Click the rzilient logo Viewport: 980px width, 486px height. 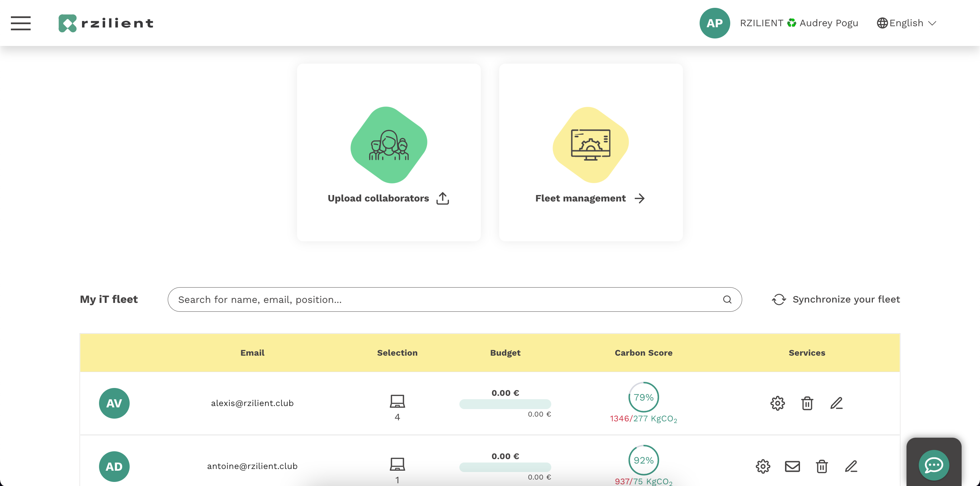point(106,23)
